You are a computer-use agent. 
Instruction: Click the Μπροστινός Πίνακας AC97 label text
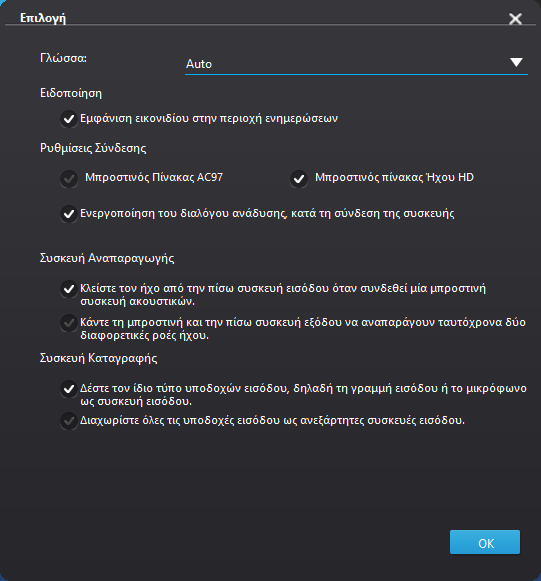pyautogui.click(x=154, y=177)
